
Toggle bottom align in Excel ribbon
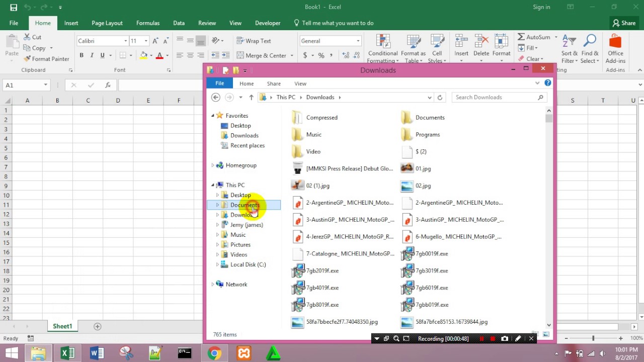(x=201, y=41)
